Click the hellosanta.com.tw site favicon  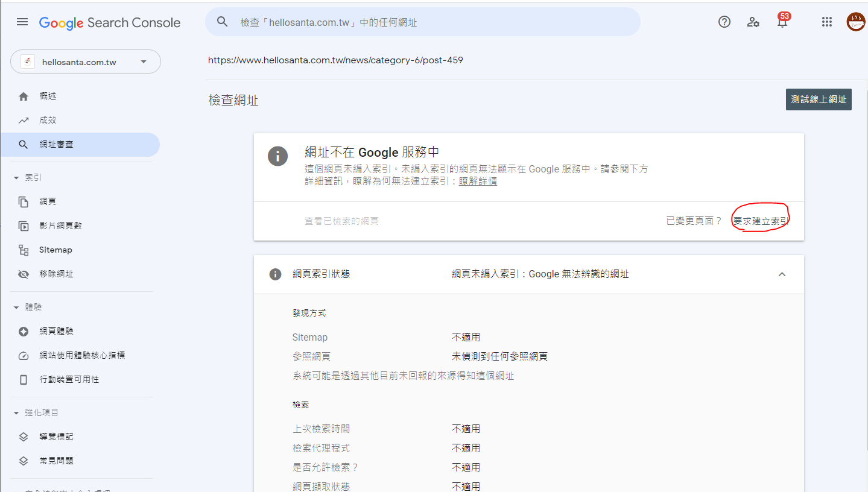[27, 61]
